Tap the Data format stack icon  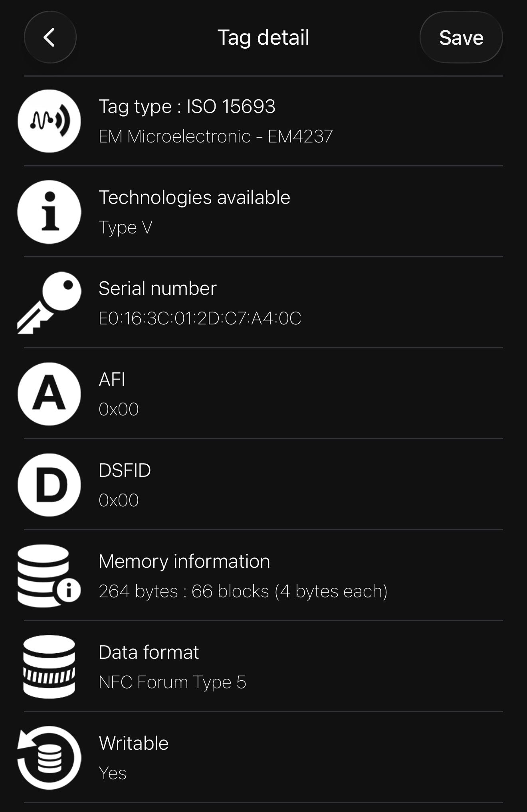tap(49, 667)
